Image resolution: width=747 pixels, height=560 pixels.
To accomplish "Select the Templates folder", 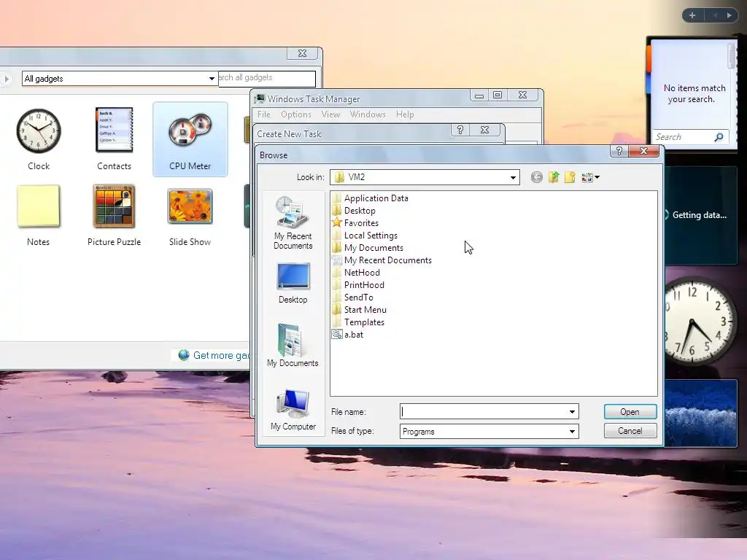I will [358, 322].
